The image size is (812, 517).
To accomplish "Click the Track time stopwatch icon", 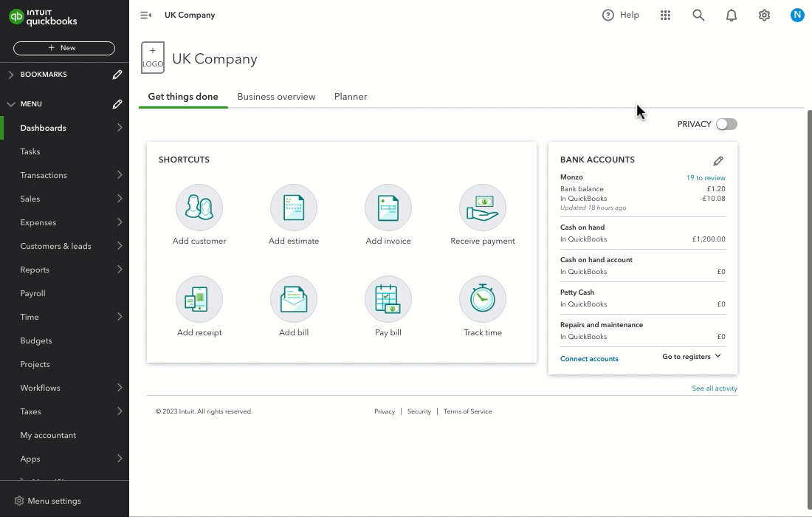I will 483,299.
